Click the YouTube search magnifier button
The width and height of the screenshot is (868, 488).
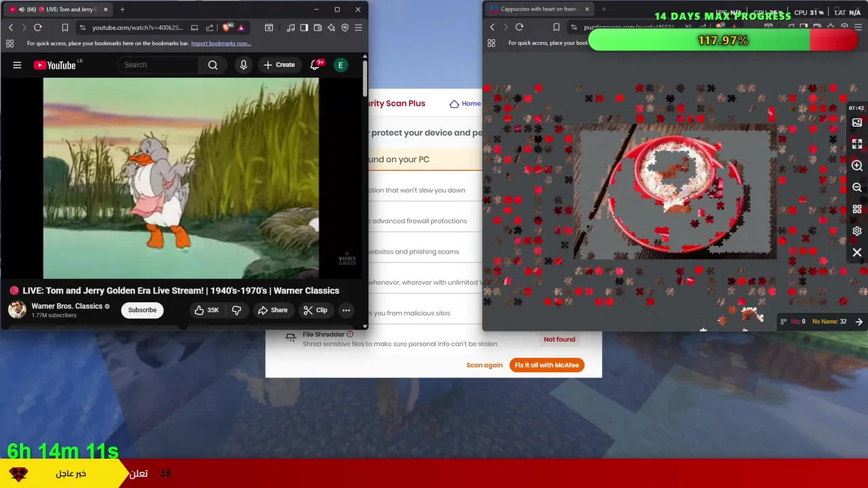click(x=213, y=65)
